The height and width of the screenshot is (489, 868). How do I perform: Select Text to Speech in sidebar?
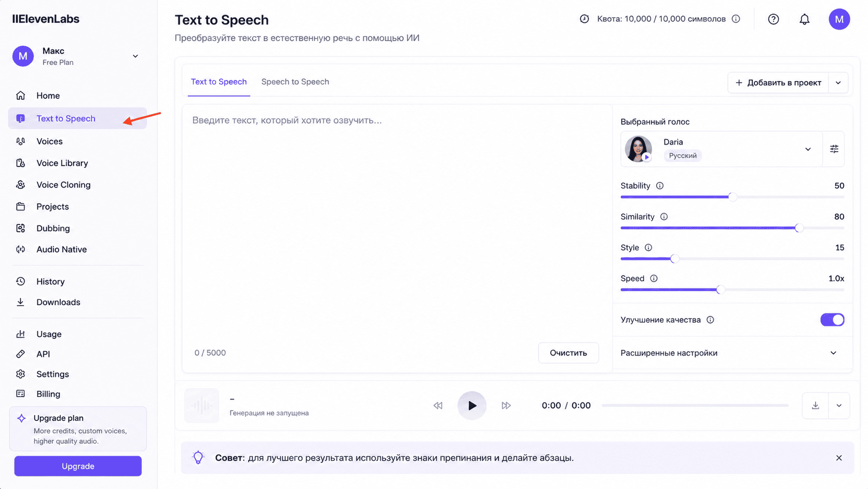point(78,118)
